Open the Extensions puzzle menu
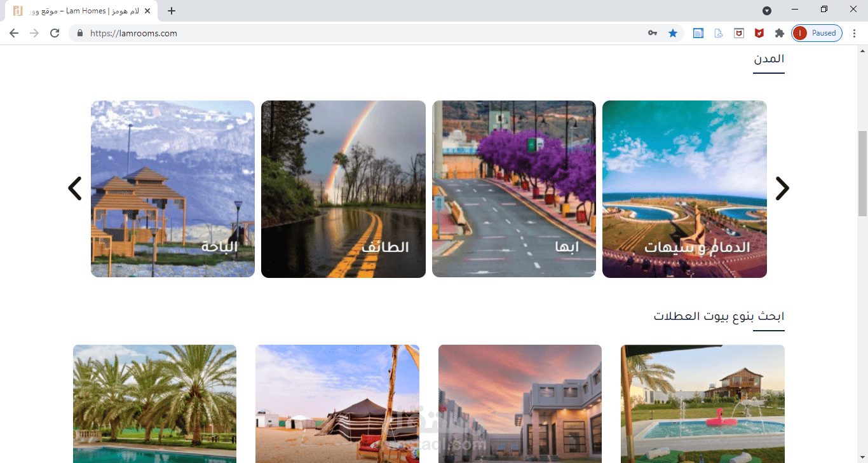The image size is (868, 463). pos(779,33)
